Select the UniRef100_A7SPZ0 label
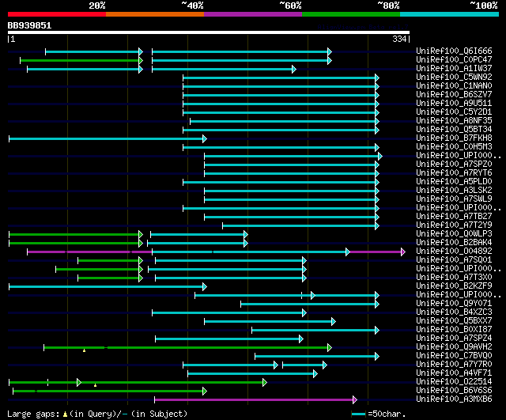The height and width of the screenshot is (420, 506). coord(454,165)
